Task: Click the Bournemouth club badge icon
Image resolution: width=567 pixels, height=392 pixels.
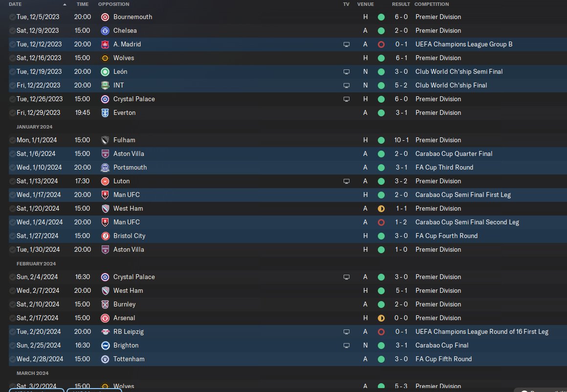Action: point(105,17)
